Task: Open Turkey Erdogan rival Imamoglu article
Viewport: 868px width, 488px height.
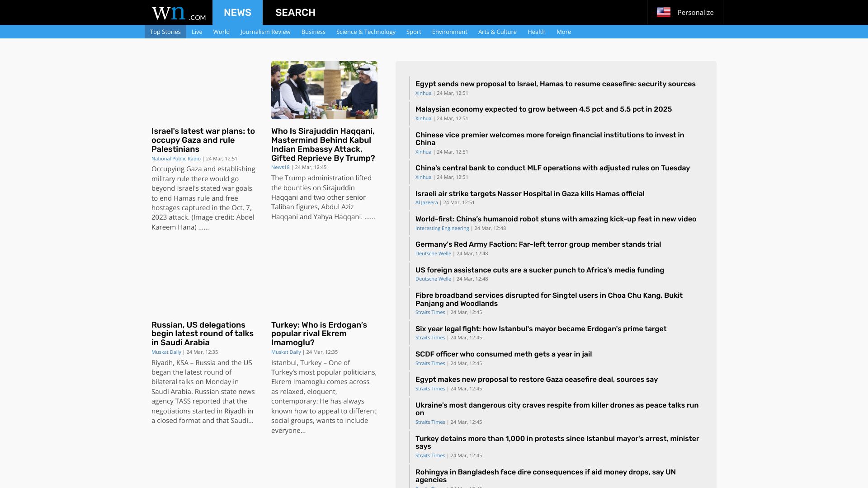Action: coord(319,333)
